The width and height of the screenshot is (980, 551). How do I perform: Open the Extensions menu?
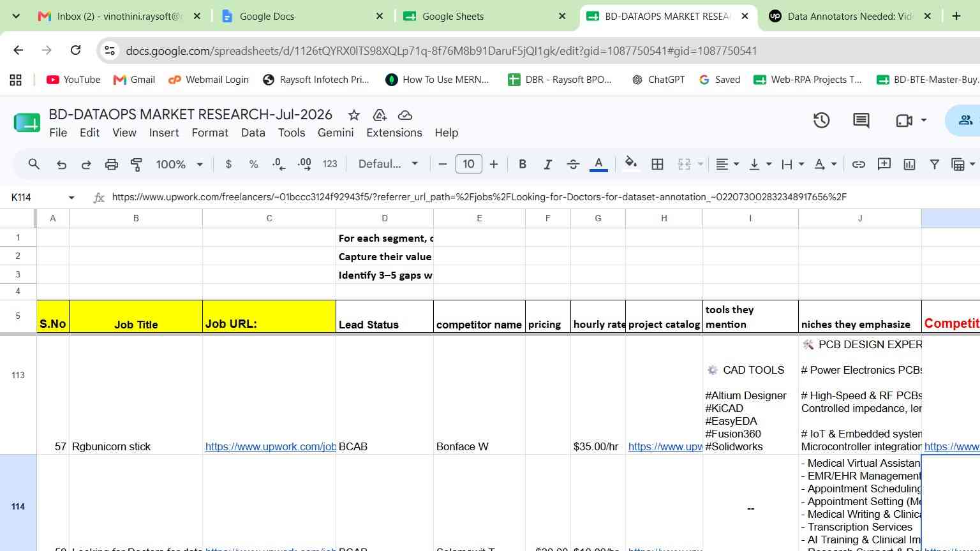[394, 133]
